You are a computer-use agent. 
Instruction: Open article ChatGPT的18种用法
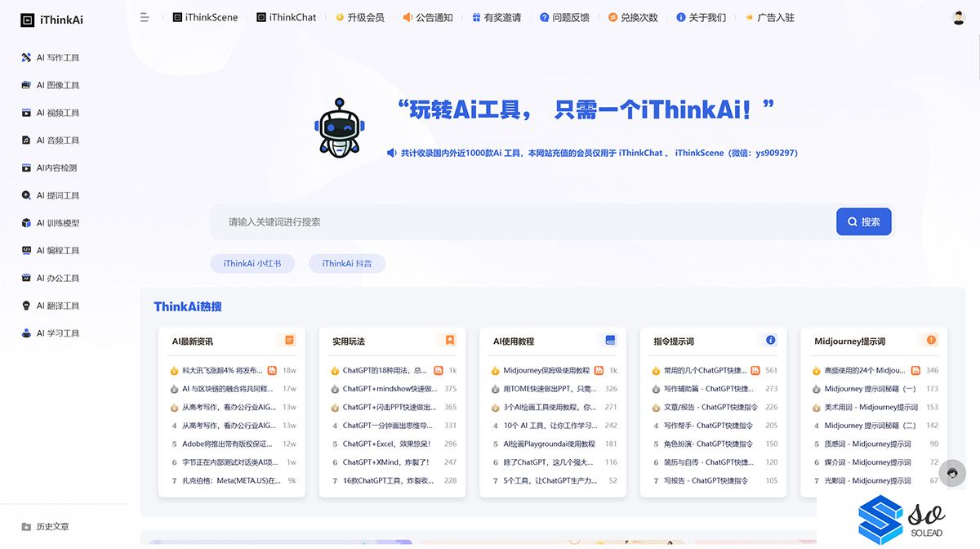point(385,370)
